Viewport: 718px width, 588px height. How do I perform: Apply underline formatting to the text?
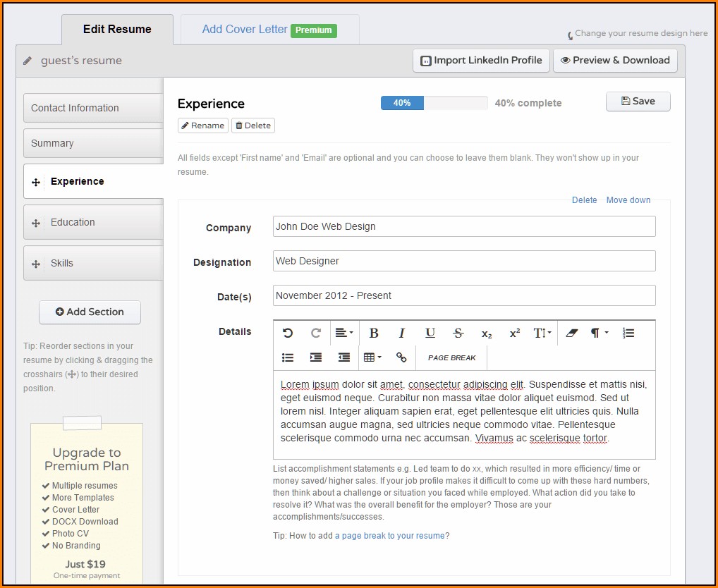point(430,333)
